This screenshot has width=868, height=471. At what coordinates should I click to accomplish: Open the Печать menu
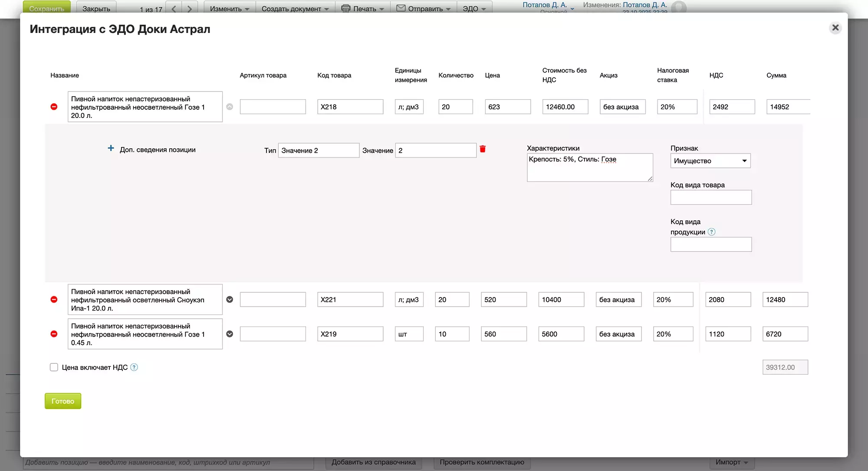click(363, 8)
